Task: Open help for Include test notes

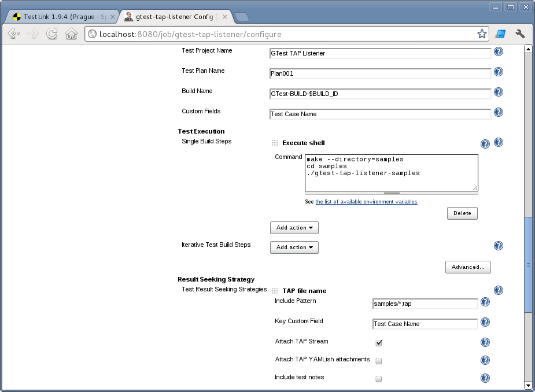Action: tap(485, 378)
